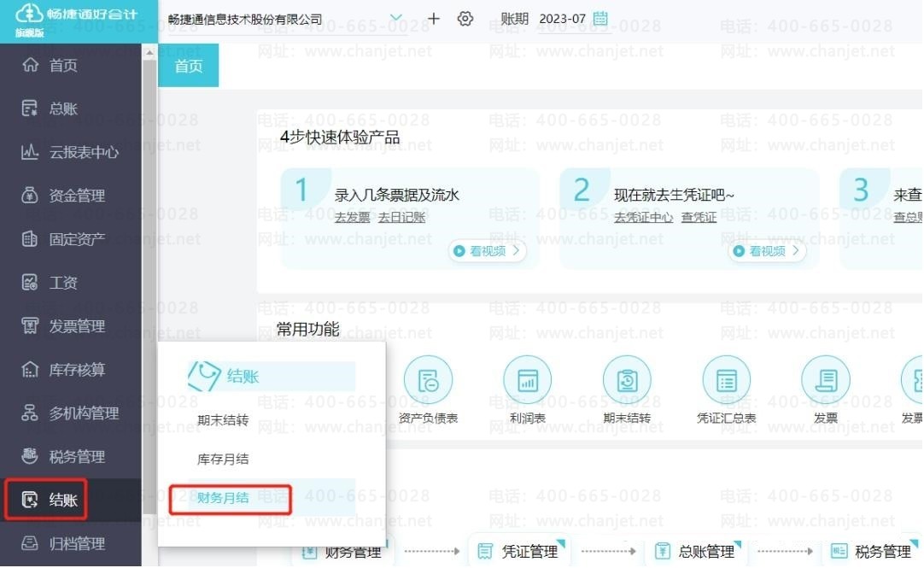Viewport: 924px width, 568px height.
Task: Click the 期末结转 shortcut icon in 常用功能
Action: coord(627,380)
